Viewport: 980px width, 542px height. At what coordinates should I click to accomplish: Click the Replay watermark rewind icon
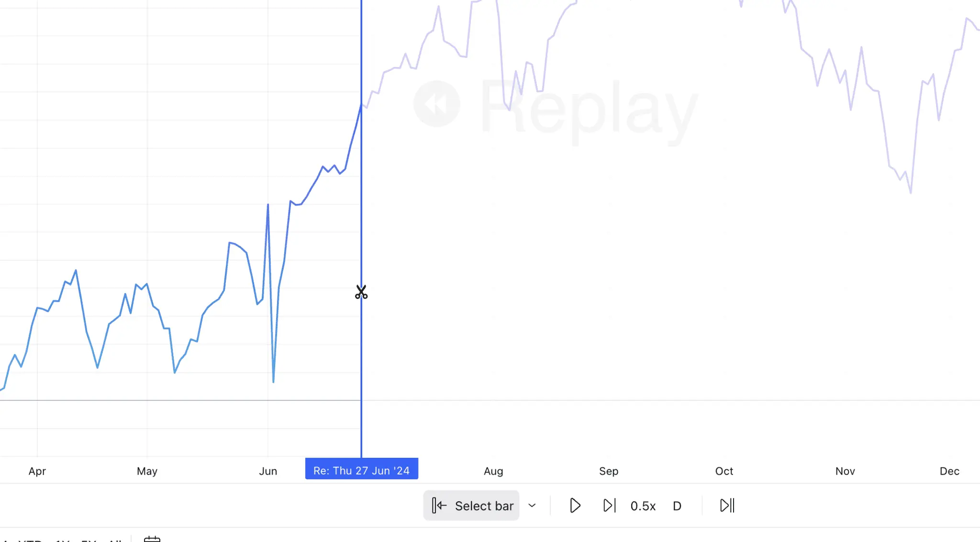click(436, 104)
